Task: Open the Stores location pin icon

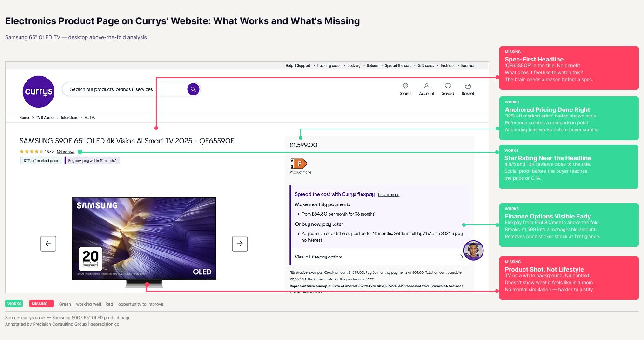Action: click(405, 86)
